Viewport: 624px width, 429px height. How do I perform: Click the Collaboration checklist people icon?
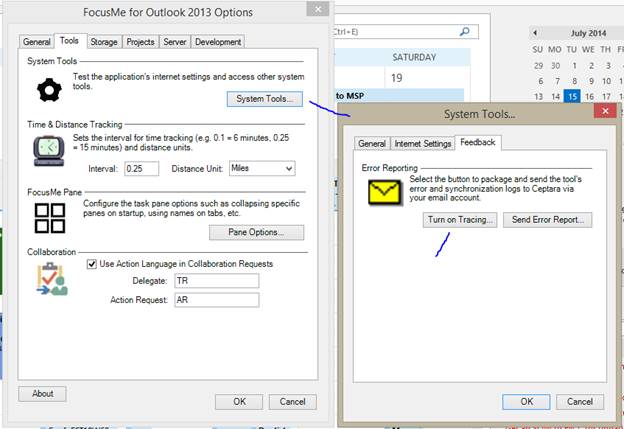(x=52, y=279)
